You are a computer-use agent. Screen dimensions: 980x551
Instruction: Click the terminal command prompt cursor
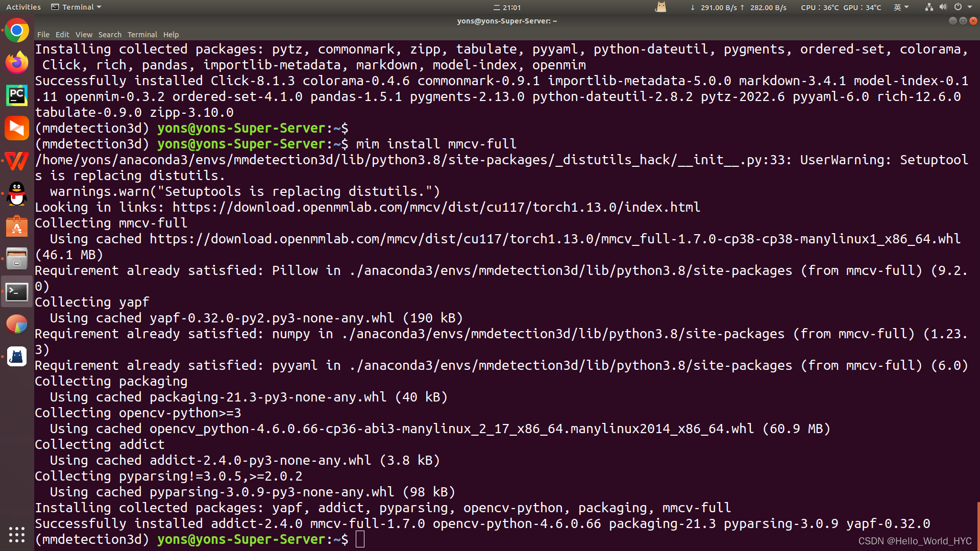pyautogui.click(x=360, y=539)
